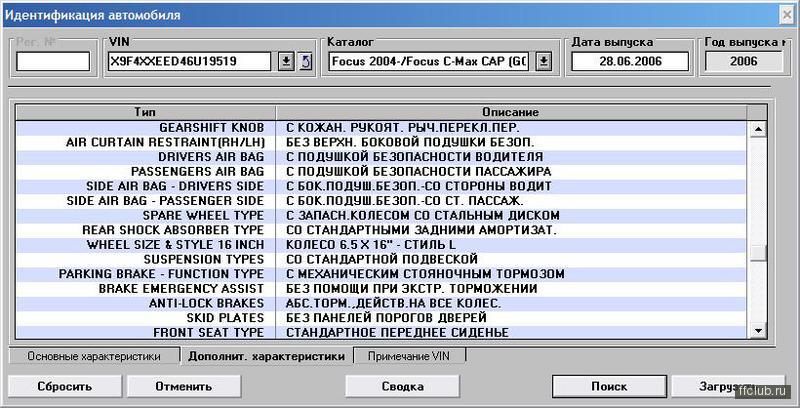The width and height of the screenshot is (800, 408).
Task: Select the SUSPENSION TYPES row
Action: [381, 260]
